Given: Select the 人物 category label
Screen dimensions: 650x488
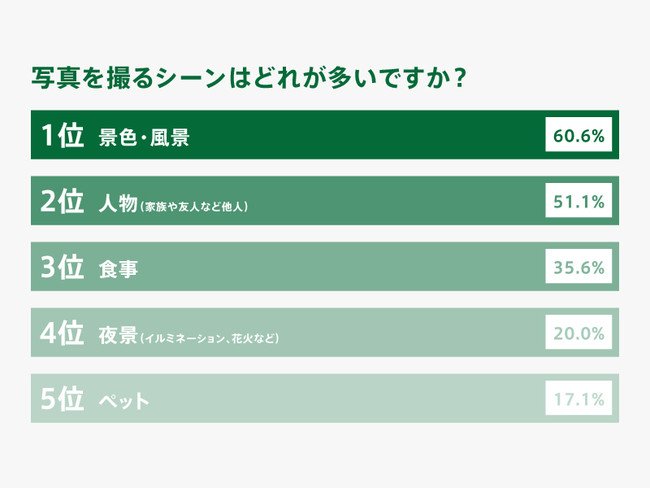Looking at the screenshot, I should pos(118,202).
